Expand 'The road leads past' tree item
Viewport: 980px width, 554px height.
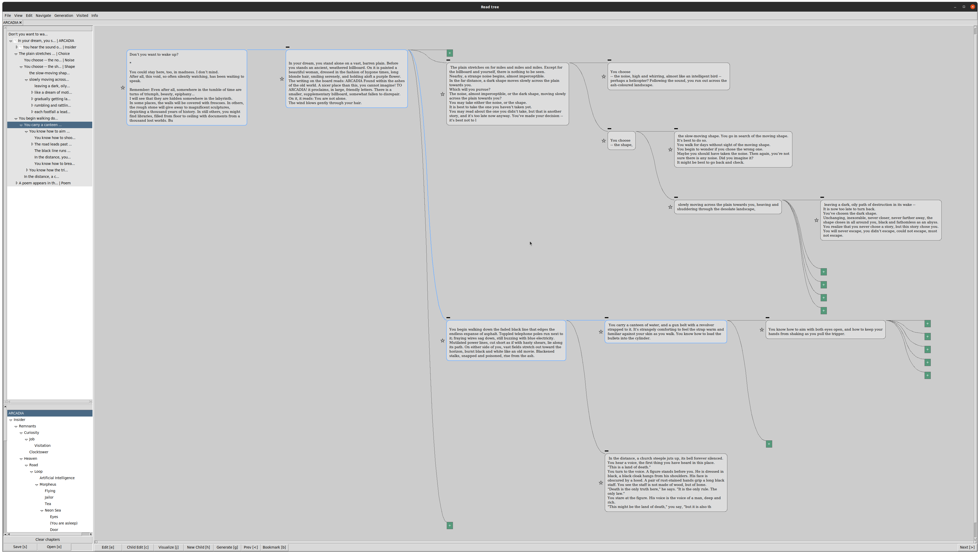click(32, 144)
